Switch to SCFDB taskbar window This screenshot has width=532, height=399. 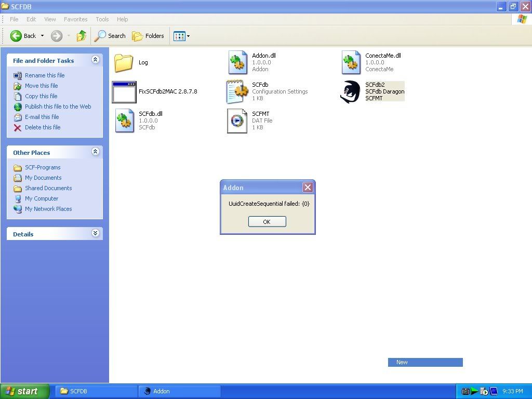click(x=96, y=391)
